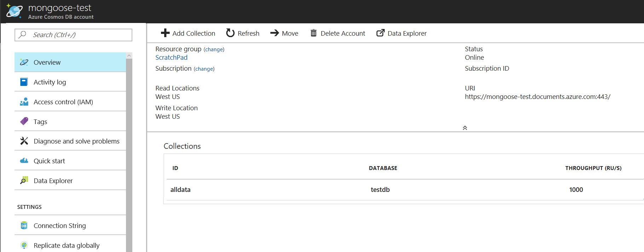
Task: Click change link next to Subscription
Action: [x=204, y=69]
